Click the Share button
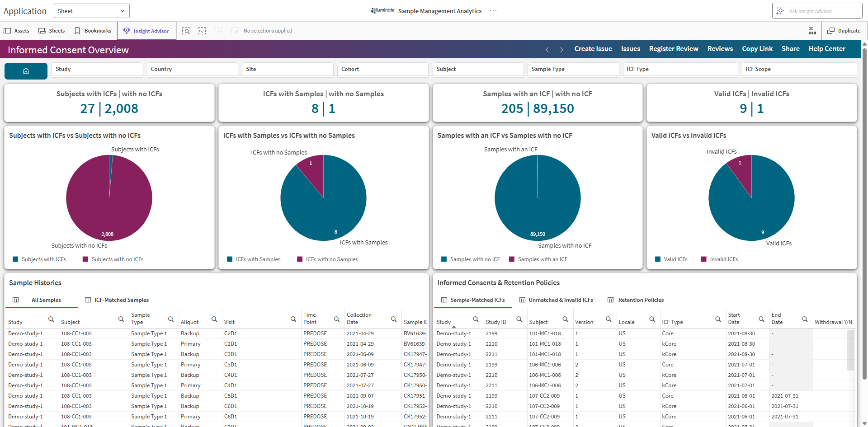 click(791, 49)
